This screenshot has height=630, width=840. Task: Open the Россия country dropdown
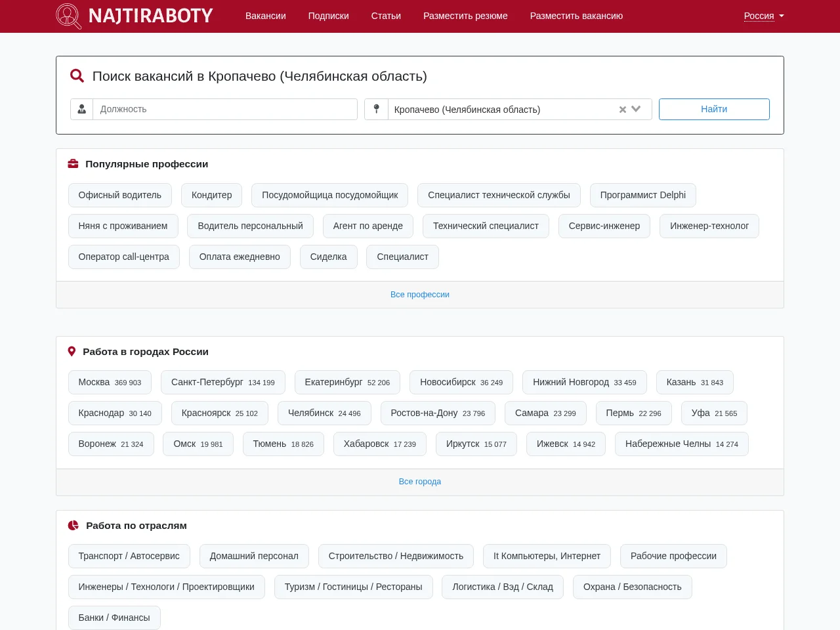click(764, 16)
